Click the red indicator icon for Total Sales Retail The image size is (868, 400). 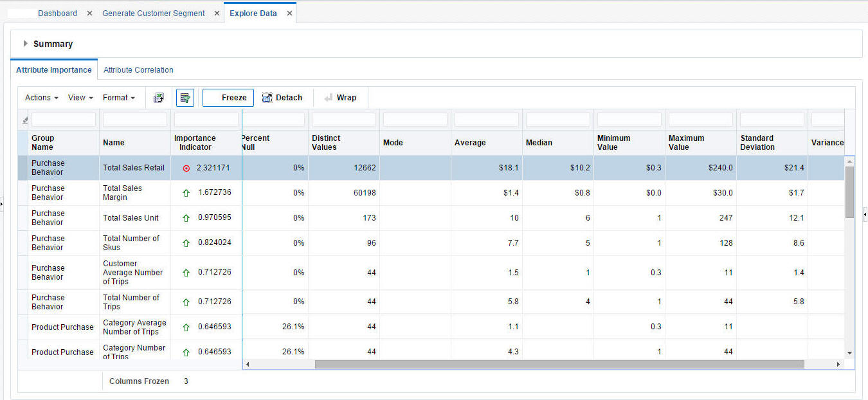(186, 168)
